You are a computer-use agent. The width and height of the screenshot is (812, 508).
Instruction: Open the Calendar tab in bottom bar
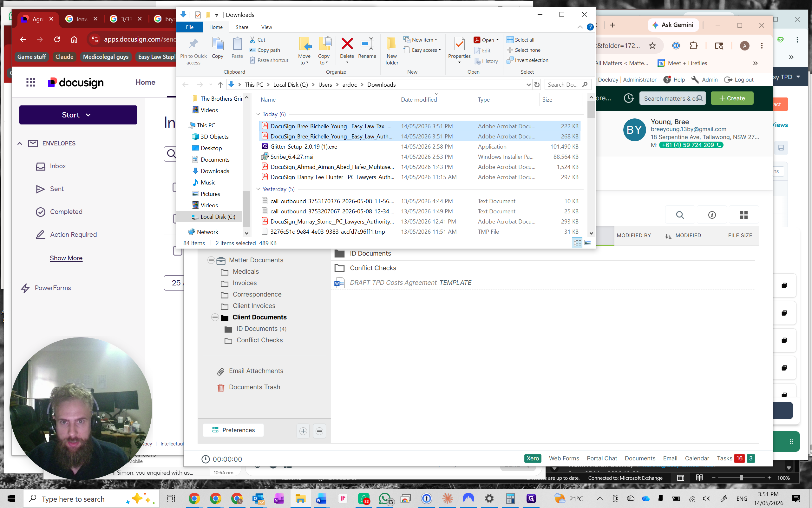pos(697,458)
